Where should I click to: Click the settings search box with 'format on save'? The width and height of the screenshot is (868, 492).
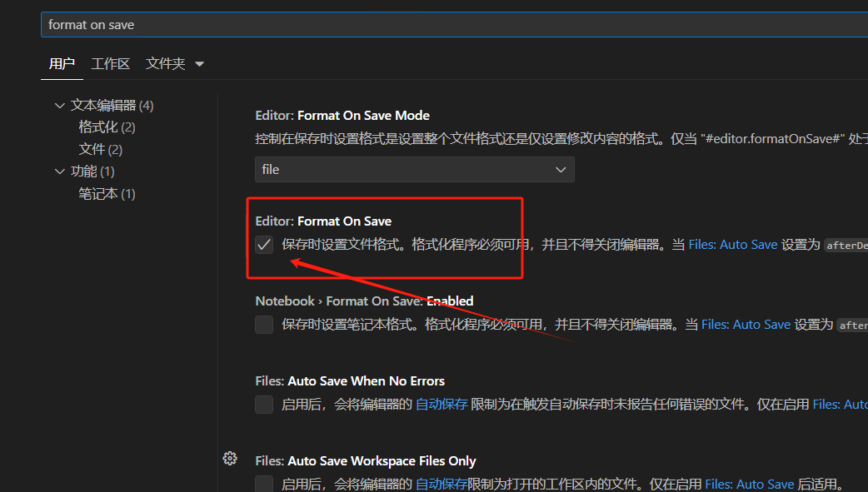coord(454,25)
